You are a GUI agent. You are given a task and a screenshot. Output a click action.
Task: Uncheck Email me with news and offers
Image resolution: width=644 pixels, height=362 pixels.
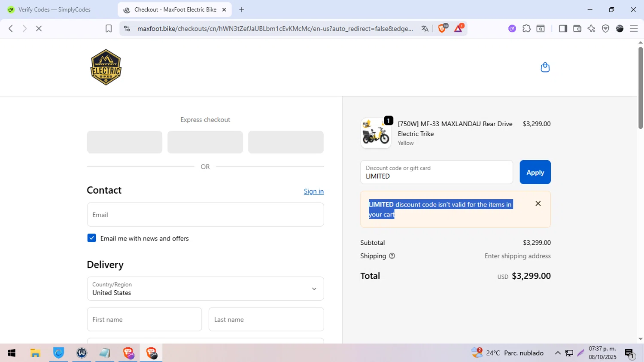point(91,238)
